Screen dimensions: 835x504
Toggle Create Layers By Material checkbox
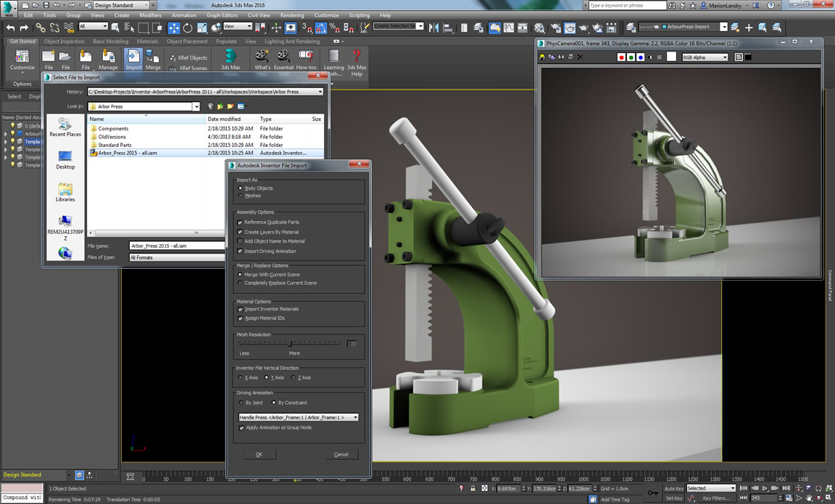click(x=240, y=232)
